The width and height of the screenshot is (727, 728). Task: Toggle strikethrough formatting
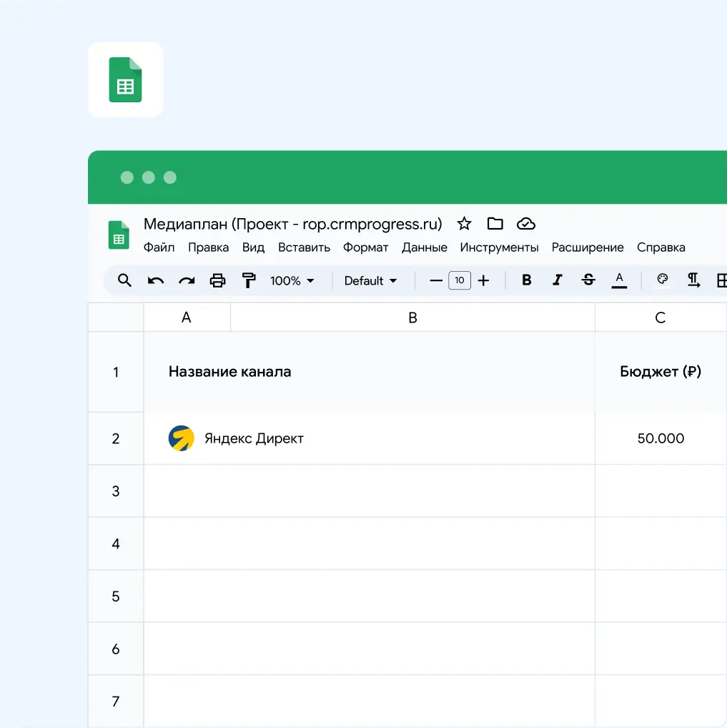pos(588,280)
